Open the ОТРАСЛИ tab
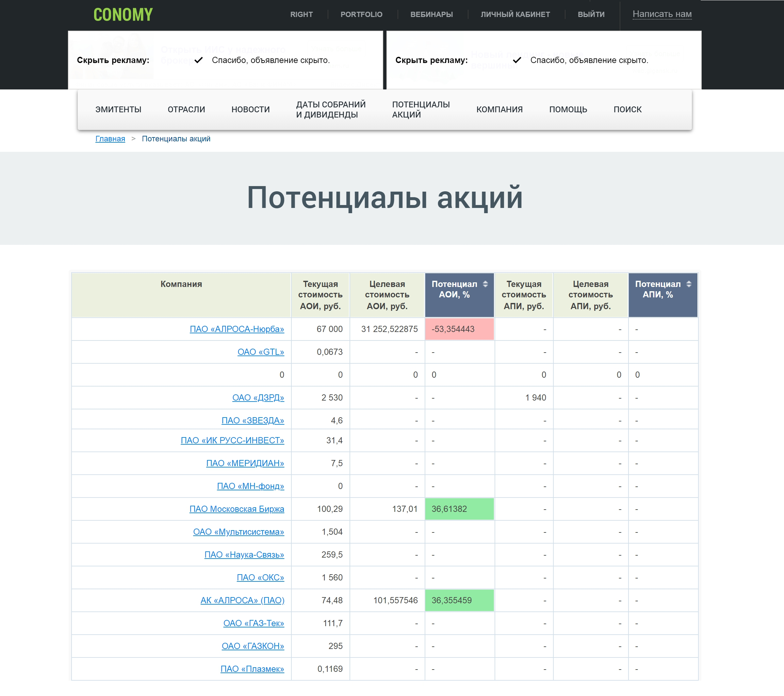 pyautogui.click(x=187, y=110)
